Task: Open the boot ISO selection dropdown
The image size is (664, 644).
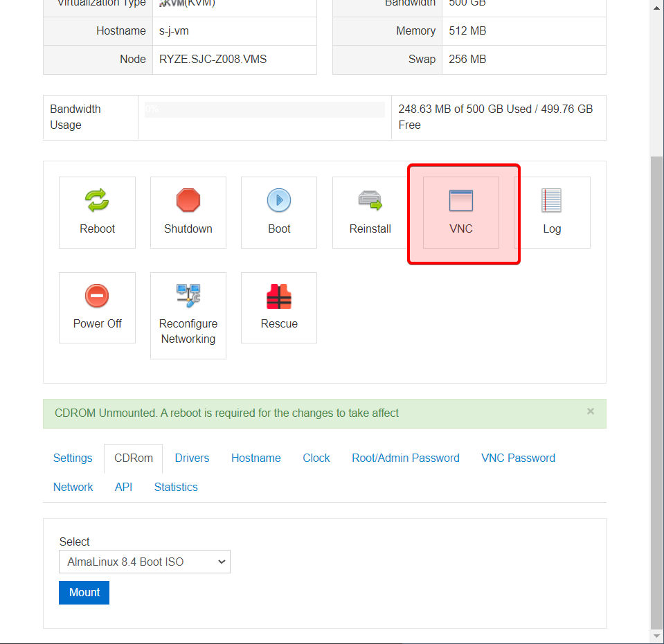Action: [x=144, y=562]
